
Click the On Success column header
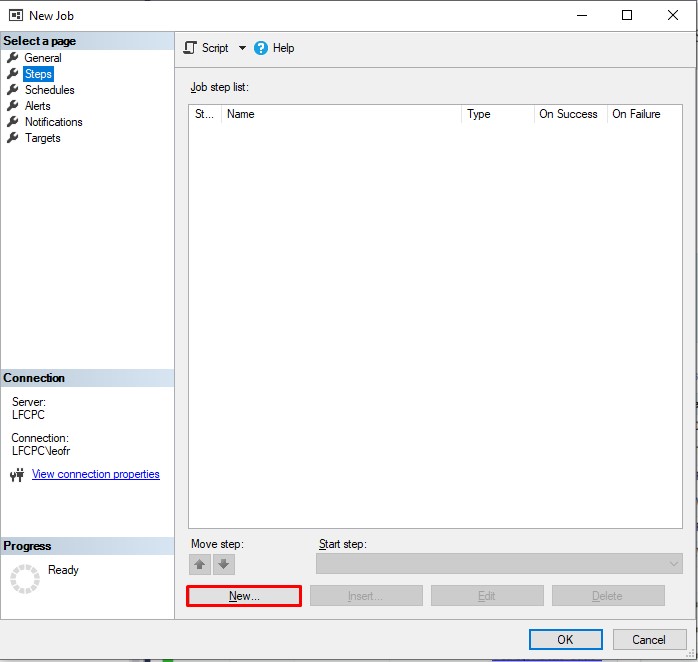pyautogui.click(x=570, y=114)
